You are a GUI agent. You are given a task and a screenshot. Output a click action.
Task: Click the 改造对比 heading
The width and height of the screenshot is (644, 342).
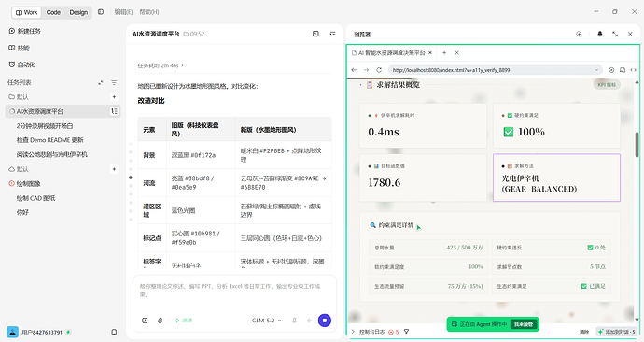151,101
